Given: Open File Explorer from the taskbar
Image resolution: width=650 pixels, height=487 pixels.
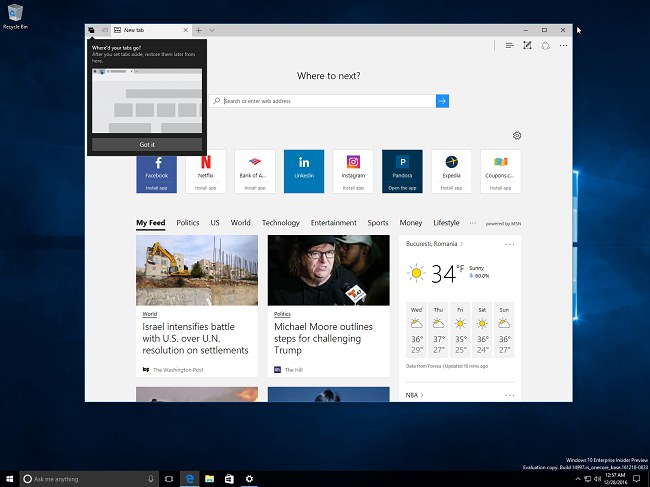Looking at the screenshot, I should (x=209, y=479).
